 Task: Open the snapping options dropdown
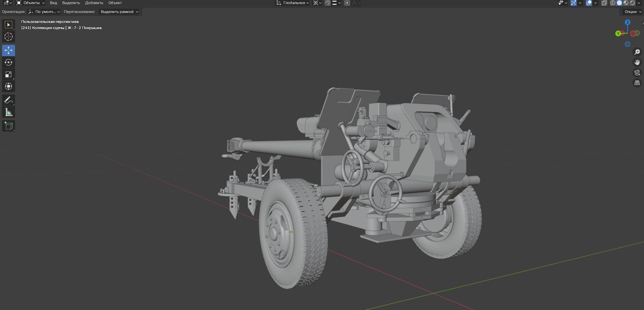337,3
